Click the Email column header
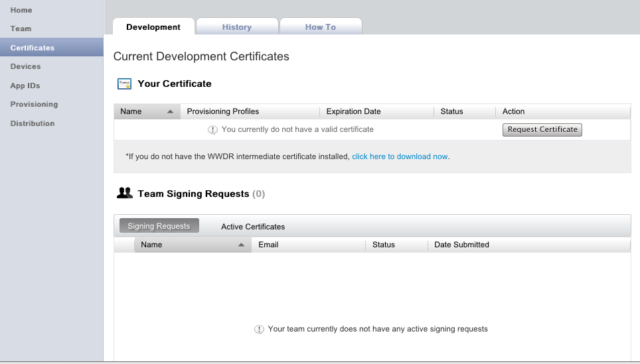This screenshot has width=640, height=364. coord(308,245)
